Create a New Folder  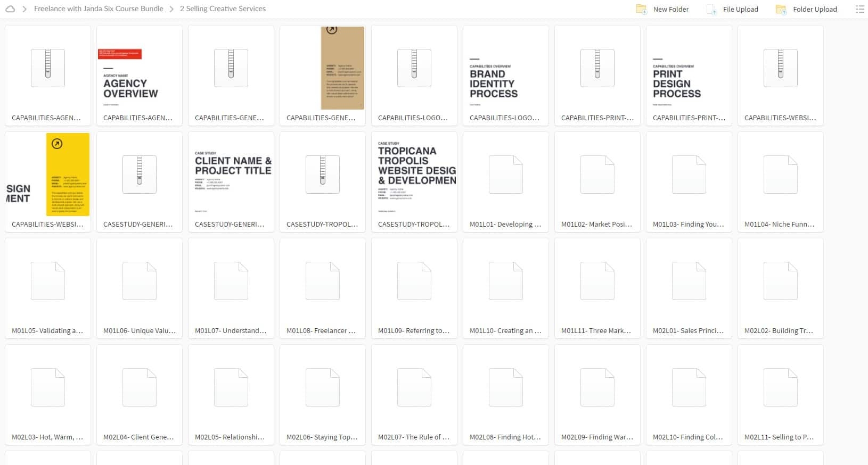662,9
